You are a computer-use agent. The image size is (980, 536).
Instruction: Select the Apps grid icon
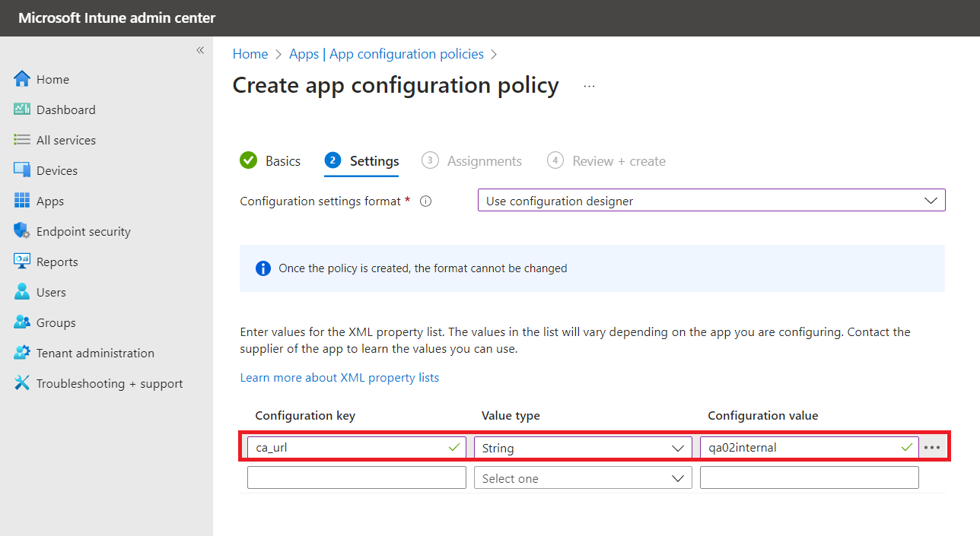click(22, 201)
